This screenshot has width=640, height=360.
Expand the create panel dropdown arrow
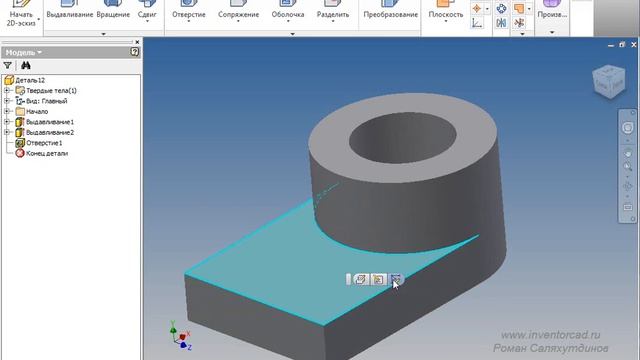(x=103, y=34)
